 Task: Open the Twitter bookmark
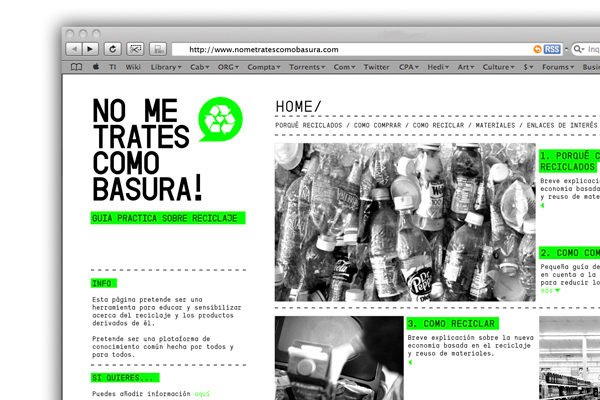tap(377, 67)
